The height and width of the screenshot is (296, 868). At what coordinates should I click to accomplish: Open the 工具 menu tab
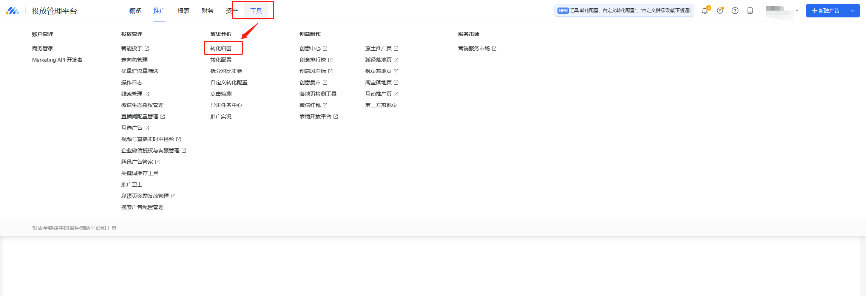point(256,11)
